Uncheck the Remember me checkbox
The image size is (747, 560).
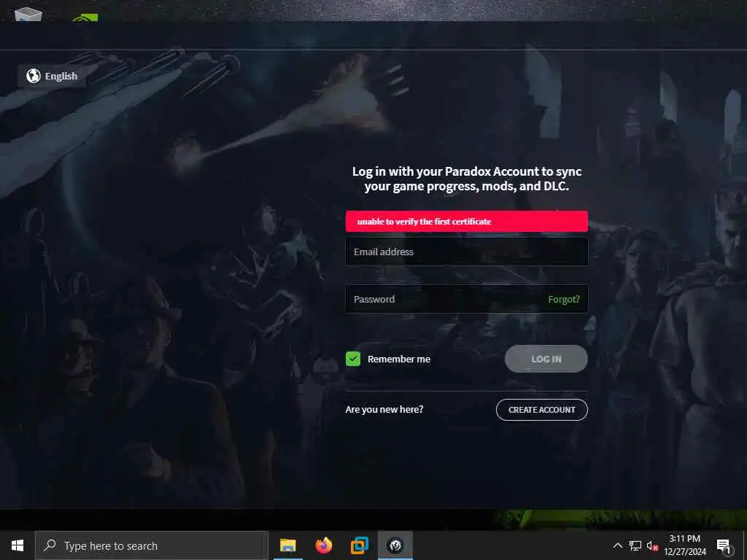353,359
